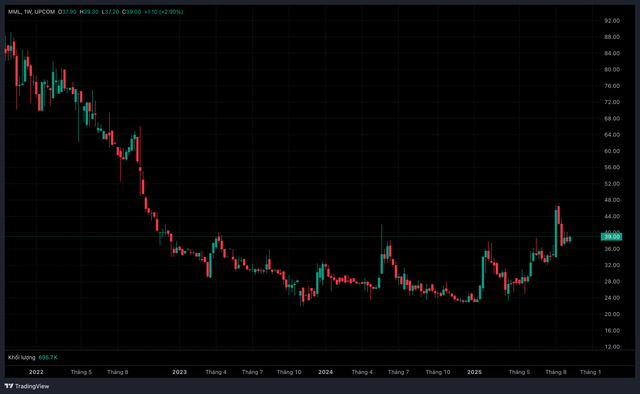Click the TradingView logo
This screenshot has height=394, width=640.
pos(27,386)
